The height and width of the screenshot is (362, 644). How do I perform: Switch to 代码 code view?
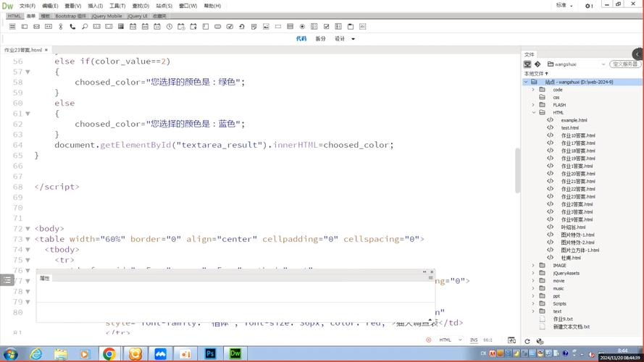[x=301, y=38]
